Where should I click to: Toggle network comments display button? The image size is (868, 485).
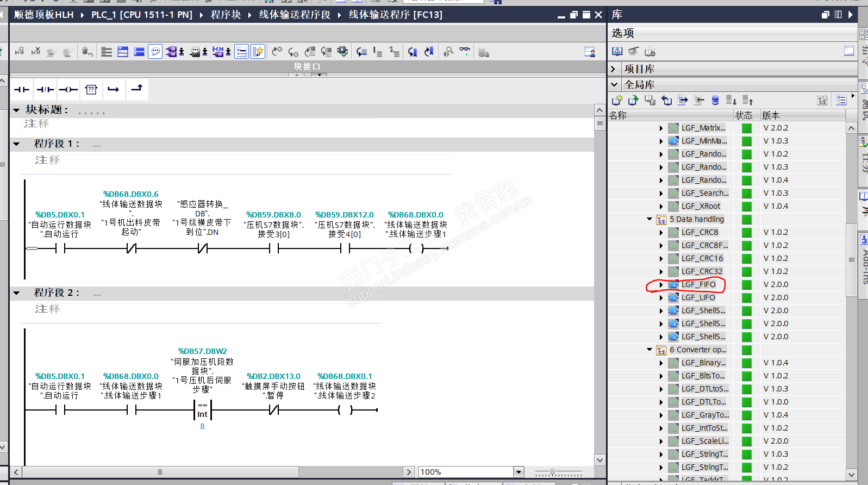coord(155,52)
